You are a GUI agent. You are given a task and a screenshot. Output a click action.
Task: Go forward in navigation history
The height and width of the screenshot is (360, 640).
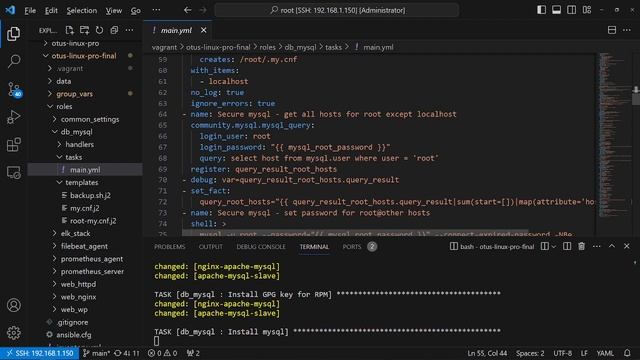[203, 10]
